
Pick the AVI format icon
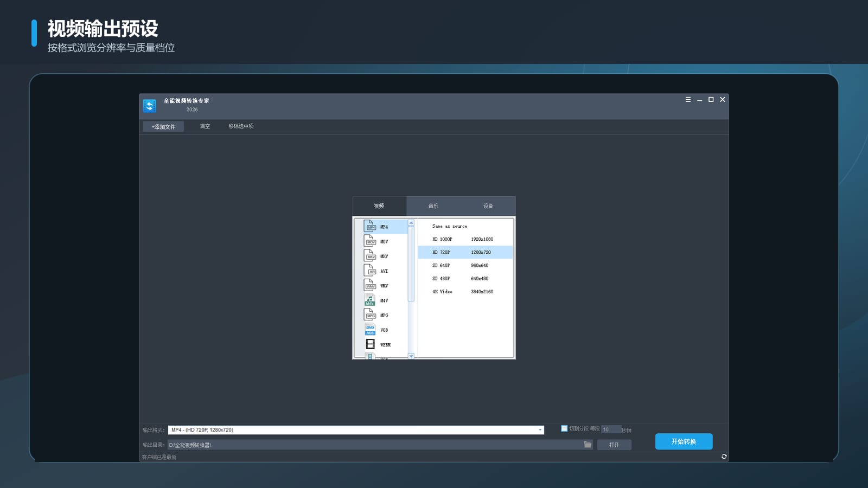[x=370, y=270]
